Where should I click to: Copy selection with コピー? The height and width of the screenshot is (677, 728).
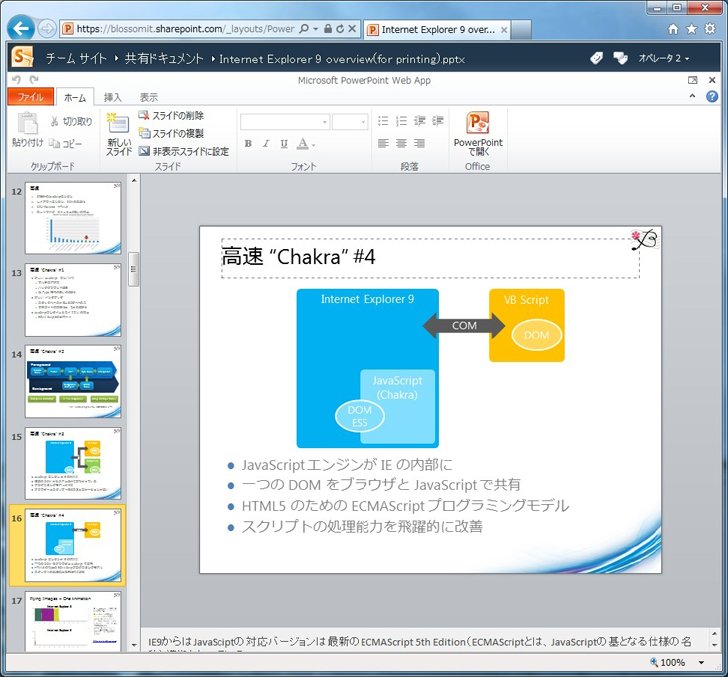pos(65,144)
